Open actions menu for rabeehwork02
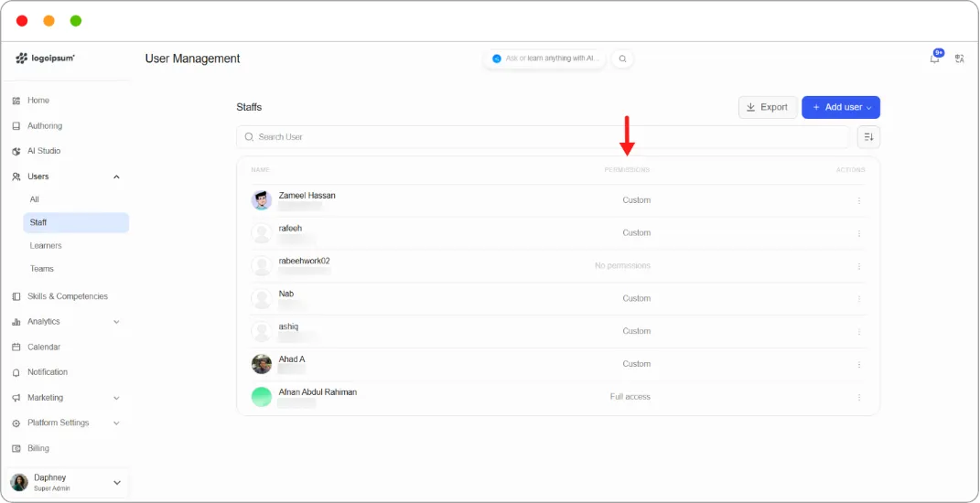The height and width of the screenshot is (503, 980). 859,266
